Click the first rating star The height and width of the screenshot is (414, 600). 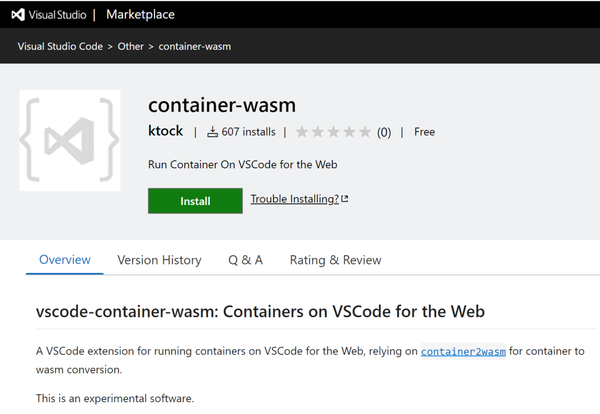[x=303, y=132]
